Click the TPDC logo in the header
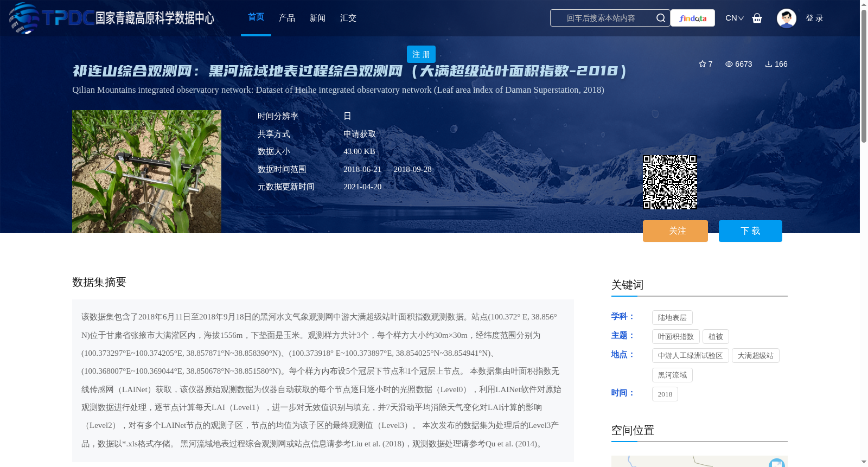868x467 pixels. click(111, 18)
